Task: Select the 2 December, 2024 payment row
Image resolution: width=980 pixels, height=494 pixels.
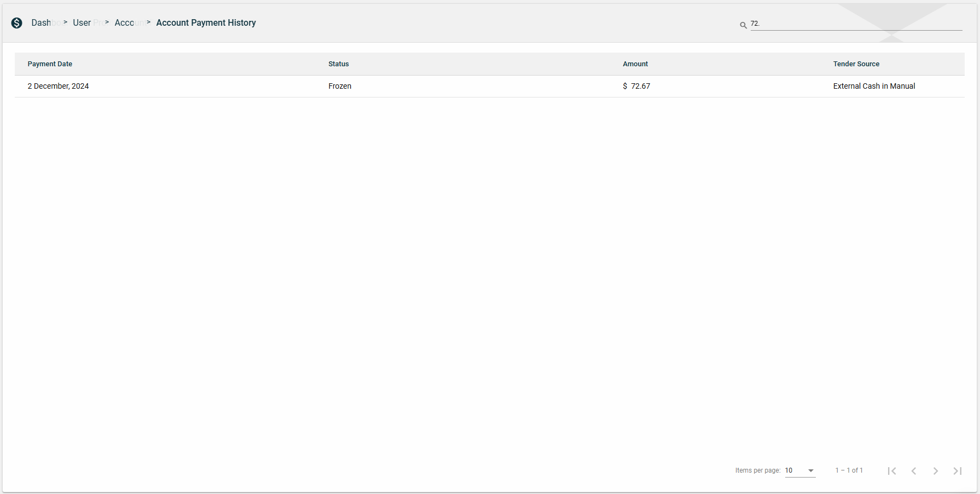Action: (x=58, y=87)
